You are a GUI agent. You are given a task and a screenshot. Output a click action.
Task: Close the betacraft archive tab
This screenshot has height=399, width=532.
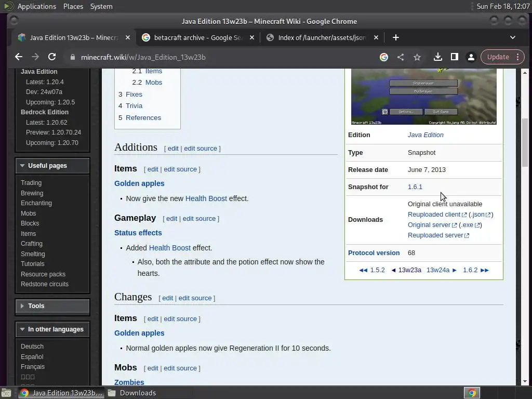(x=252, y=37)
